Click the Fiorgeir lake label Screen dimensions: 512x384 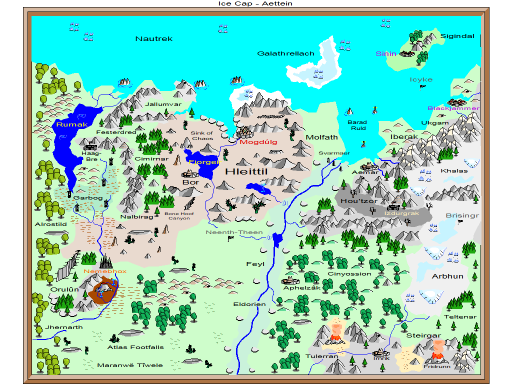pyautogui.click(x=204, y=162)
